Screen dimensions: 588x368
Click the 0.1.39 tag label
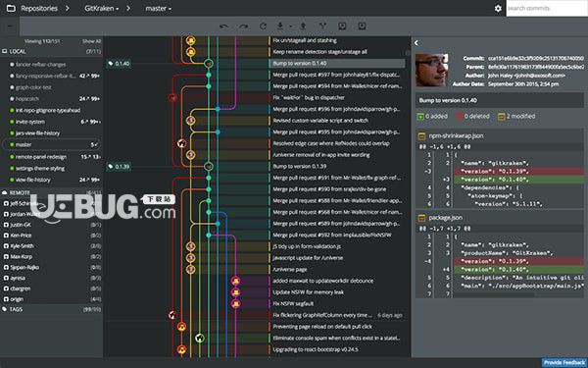(x=119, y=167)
